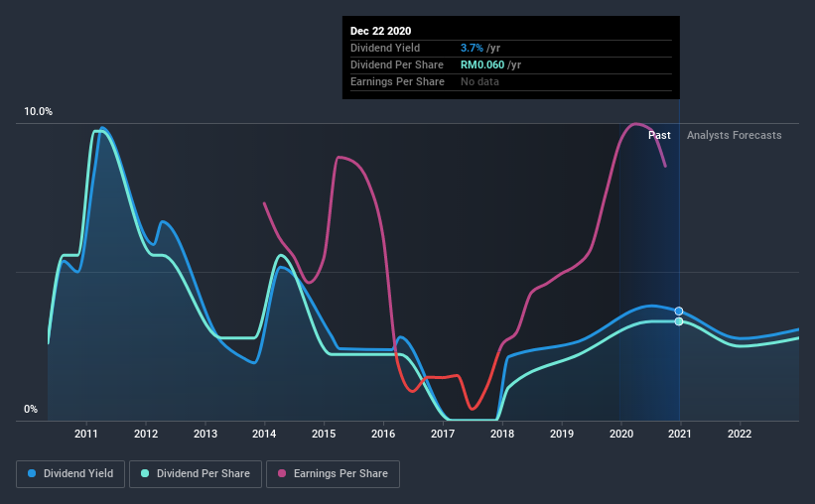The image size is (815, 504).
Task: Toggle the Dividend Per Share legend button
Action: click(x=196, y=474)
